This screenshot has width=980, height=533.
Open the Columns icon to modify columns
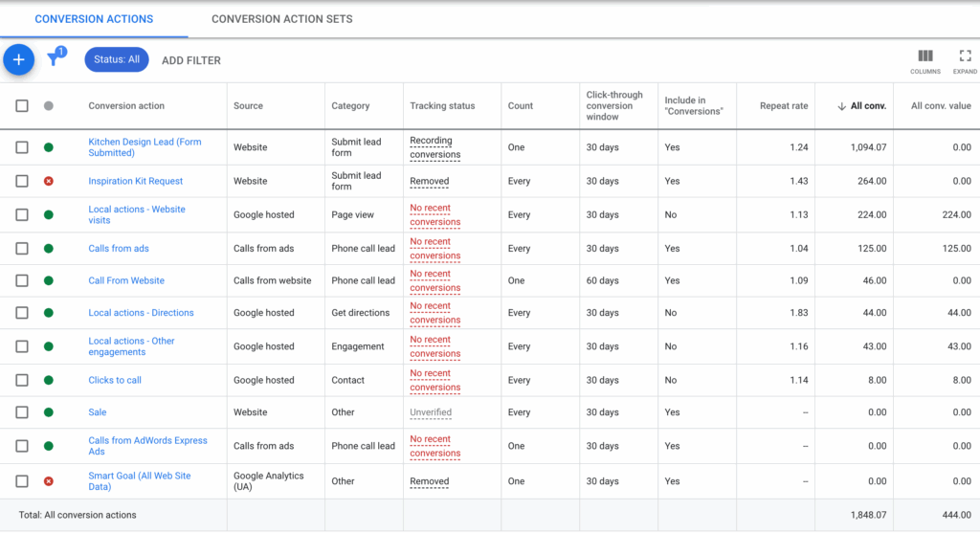coord(924,57)
